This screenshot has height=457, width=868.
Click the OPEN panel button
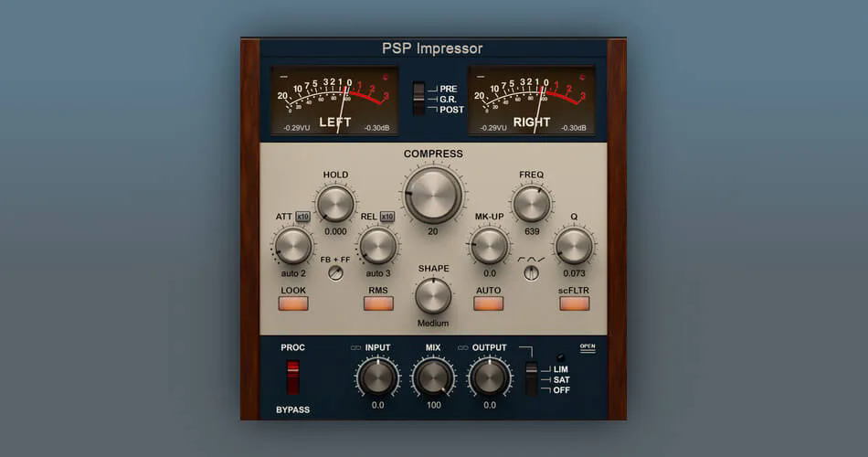[x=587, y=348]
